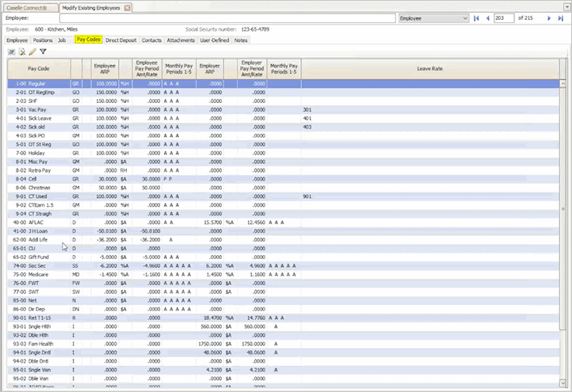Click the delete pay code icon
The image size is (572, 392).
22,51
